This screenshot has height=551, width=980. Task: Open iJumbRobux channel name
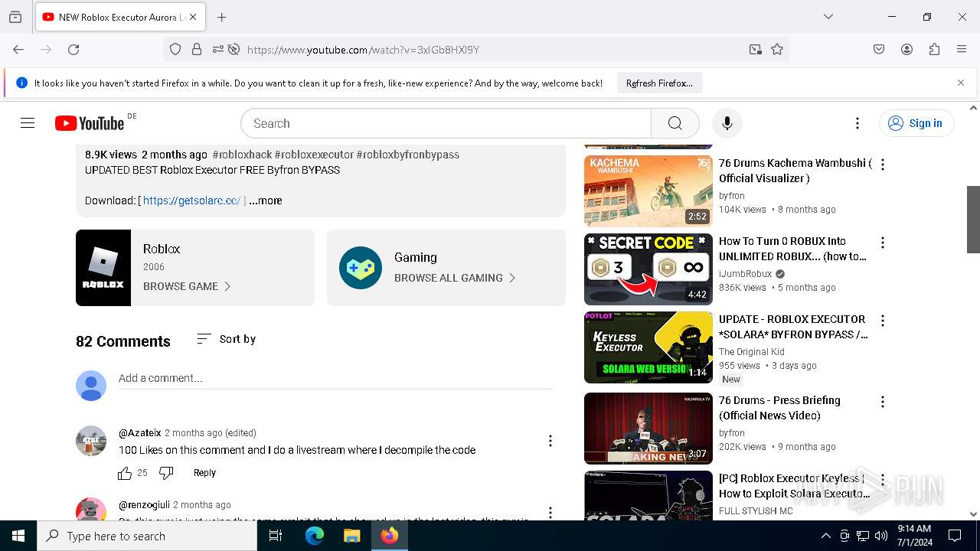(745, 274)
